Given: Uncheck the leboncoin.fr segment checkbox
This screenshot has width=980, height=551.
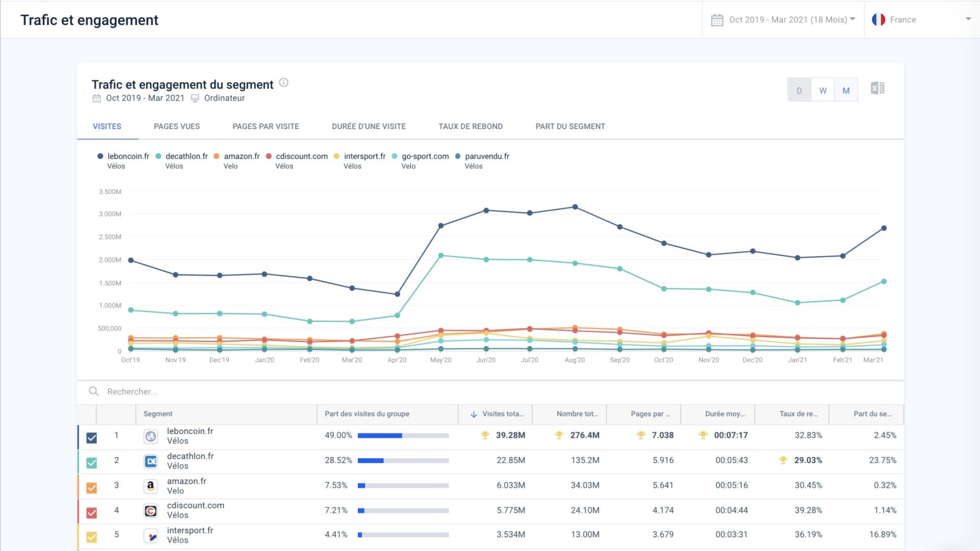Looking at the screenshot, I should point(92,438).
